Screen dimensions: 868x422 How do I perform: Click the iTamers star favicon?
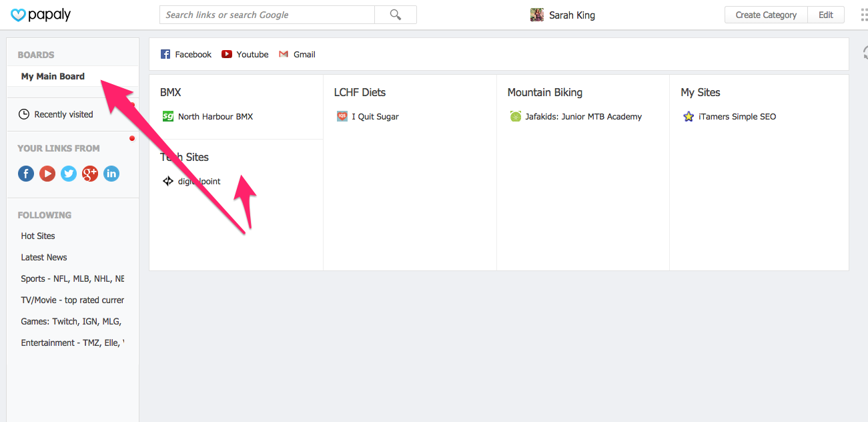(x=689, y=116)
